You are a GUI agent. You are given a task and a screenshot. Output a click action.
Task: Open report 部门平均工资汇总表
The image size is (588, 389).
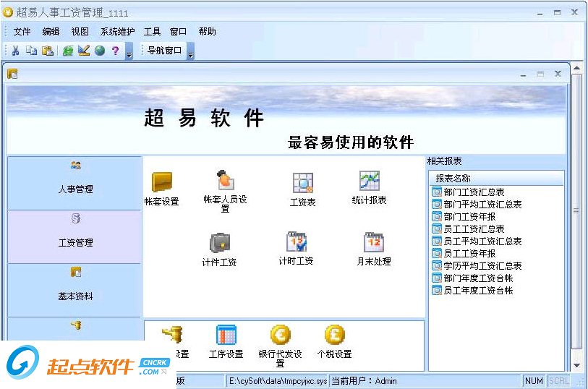coord(482,204)
